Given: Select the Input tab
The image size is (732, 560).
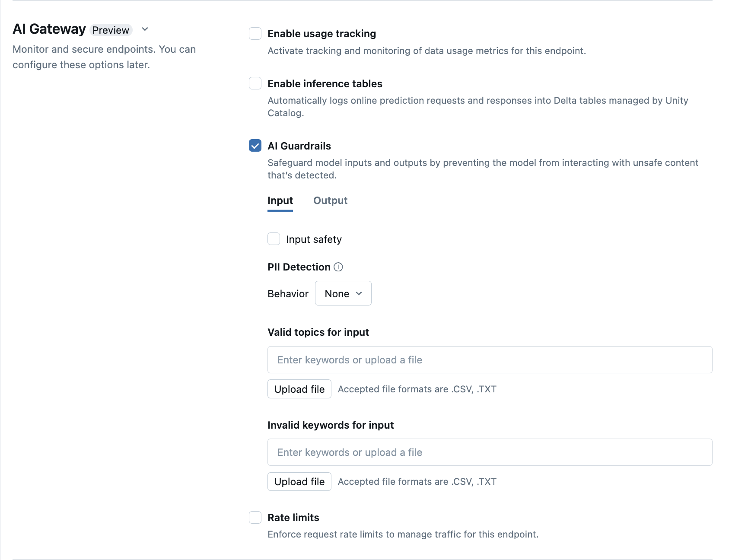Looking at the screenshot, I should pos(280,200).
